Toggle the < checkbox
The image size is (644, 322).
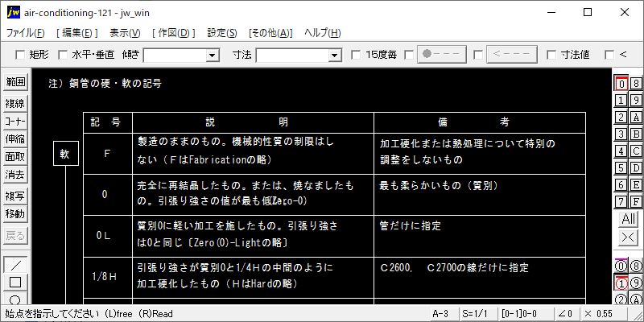(609, 55)
